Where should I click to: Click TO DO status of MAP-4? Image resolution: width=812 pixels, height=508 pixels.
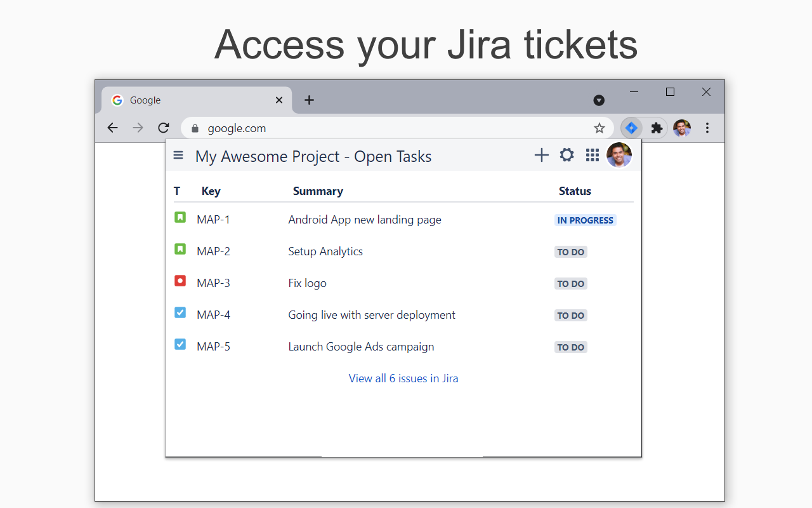click(571, 316)
